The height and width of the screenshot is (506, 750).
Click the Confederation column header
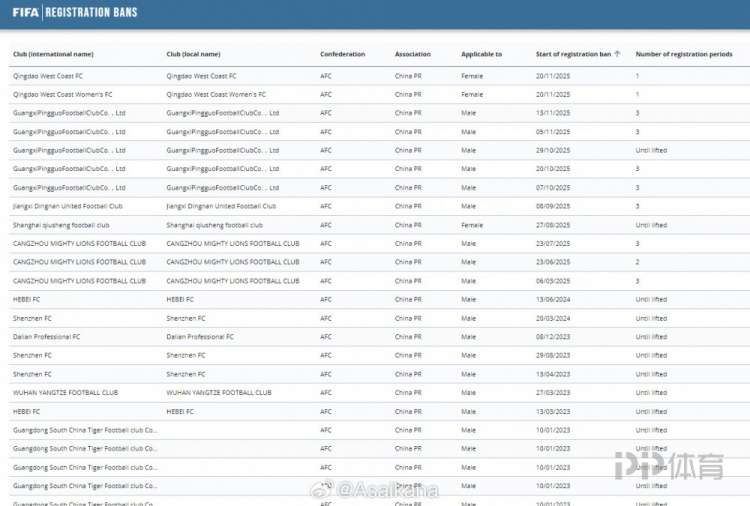(343, 54)
